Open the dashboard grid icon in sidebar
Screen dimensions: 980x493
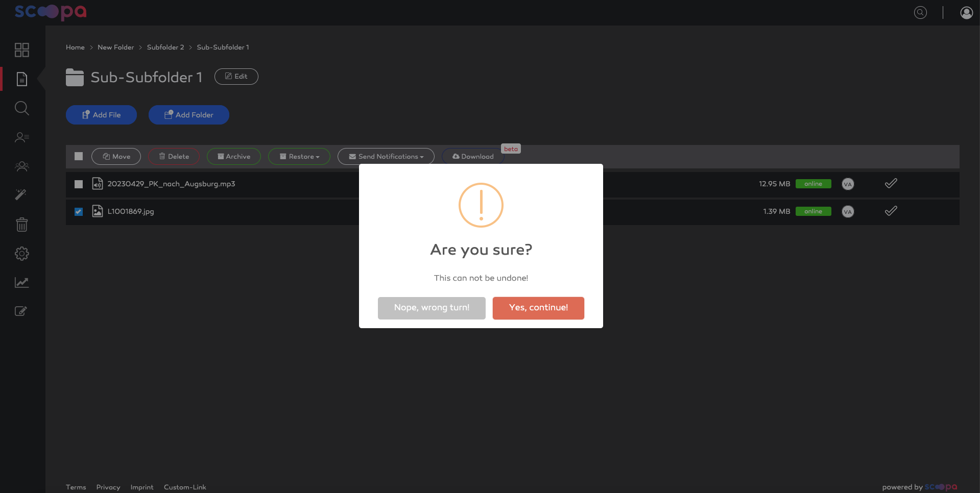[22, 50]
